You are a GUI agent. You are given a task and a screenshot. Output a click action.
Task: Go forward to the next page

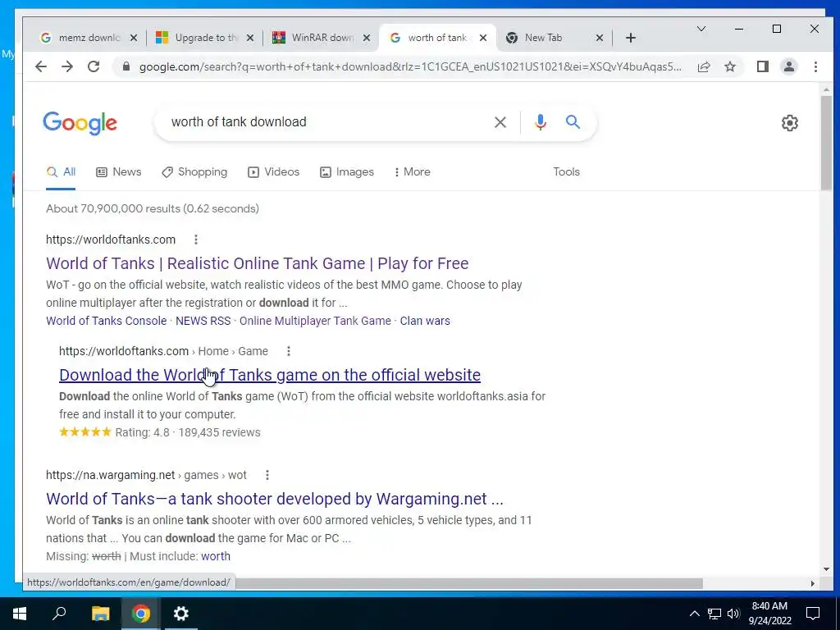[67, 66]
